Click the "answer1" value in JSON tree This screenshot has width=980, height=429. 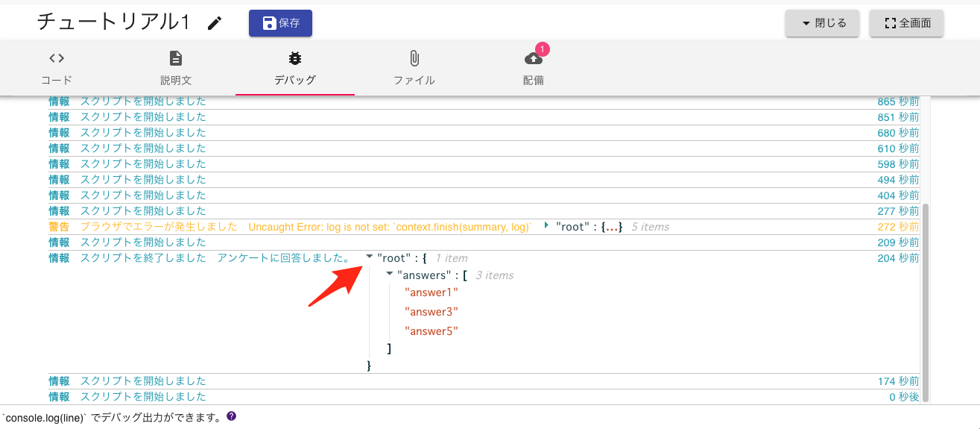coord(431,292)
